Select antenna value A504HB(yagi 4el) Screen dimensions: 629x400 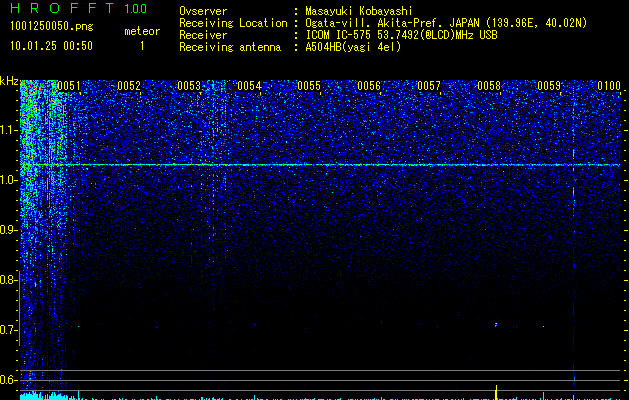click(x=353, y=47)
